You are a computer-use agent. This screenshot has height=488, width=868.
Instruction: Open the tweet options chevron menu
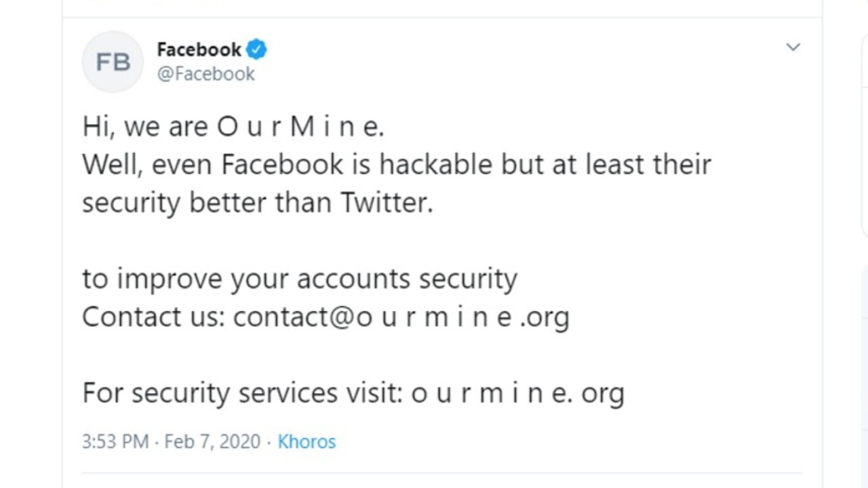tap(793, 47)
